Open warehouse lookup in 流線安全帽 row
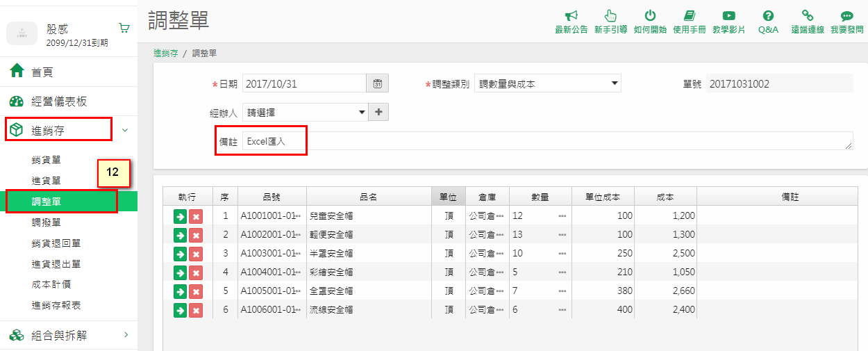Screen dimensions: 868x351 (500, 310)
